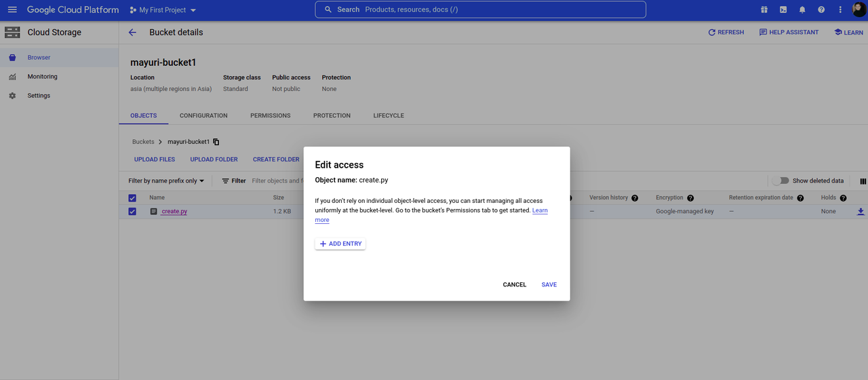
Task: Uncheck the create.py row checkbox
Action: pyautogui.click(x=132, y=212)
